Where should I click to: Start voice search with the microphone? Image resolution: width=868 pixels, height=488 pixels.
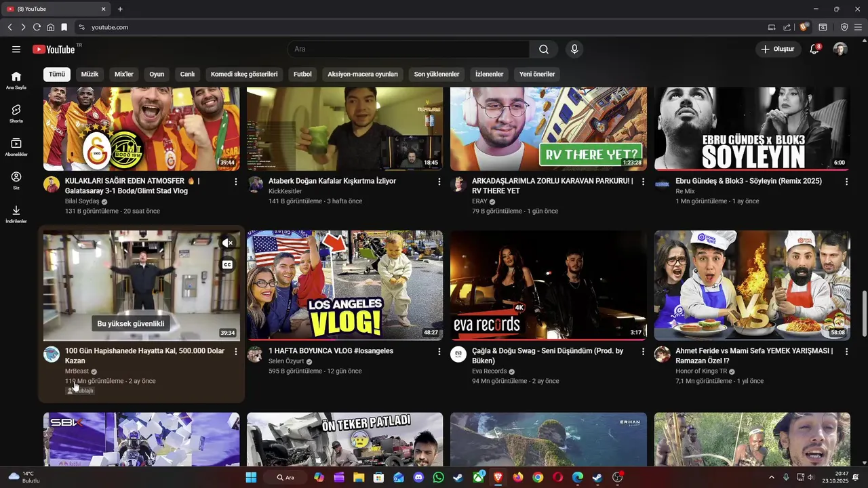tap(574, 49)
